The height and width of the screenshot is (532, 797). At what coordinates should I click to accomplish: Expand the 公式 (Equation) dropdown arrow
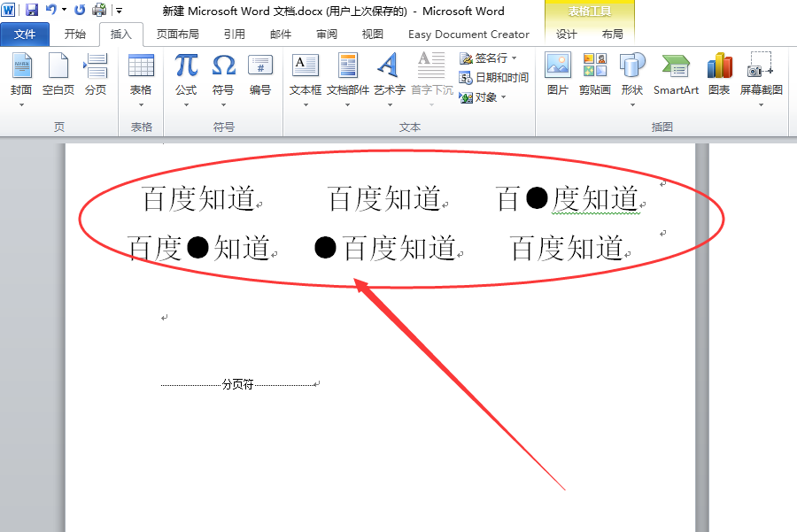click(186, 105)
